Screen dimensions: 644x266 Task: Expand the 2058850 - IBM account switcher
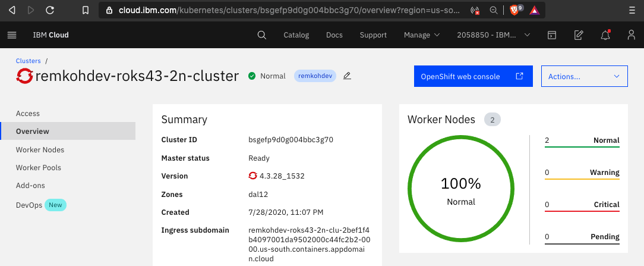pyautogui.click(x=494, y=35)
